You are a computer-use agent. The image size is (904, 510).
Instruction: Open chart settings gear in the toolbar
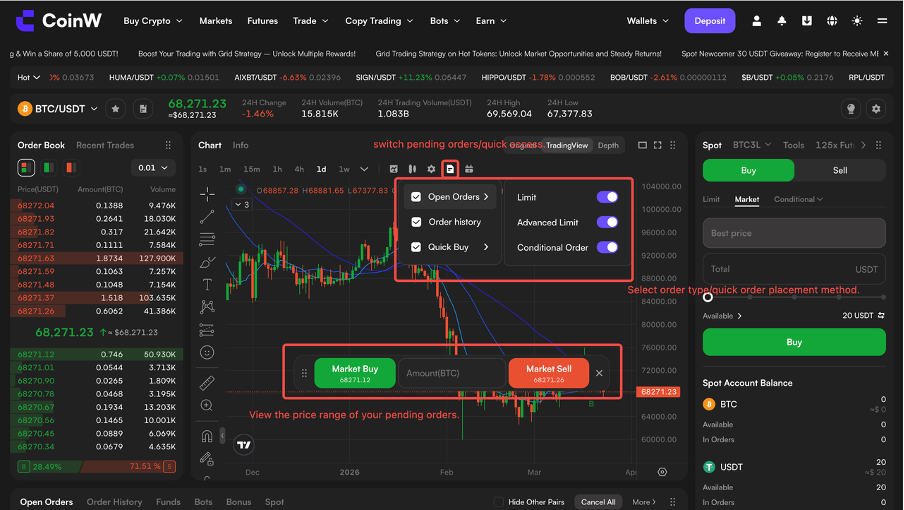point(431,169)
